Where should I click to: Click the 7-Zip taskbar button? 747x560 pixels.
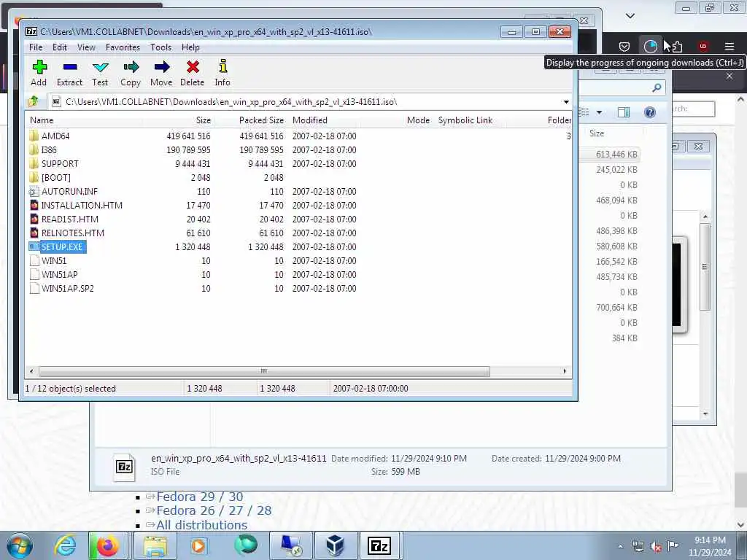[x=379, y=545]
